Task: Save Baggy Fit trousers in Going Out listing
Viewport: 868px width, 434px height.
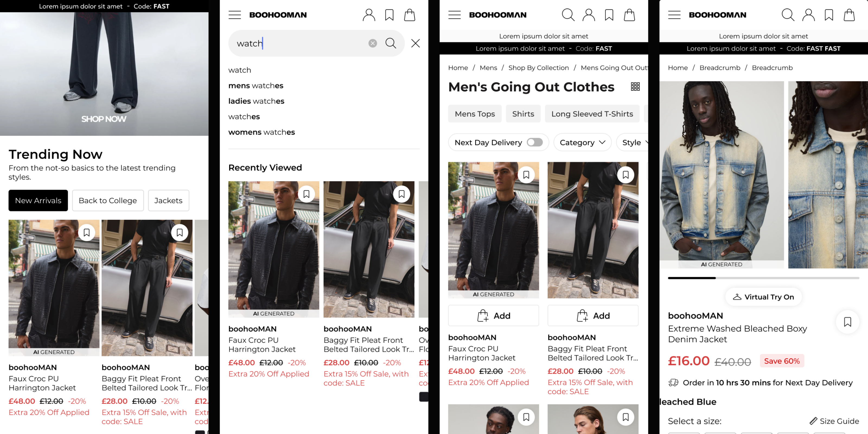Action: click(626, 175)
